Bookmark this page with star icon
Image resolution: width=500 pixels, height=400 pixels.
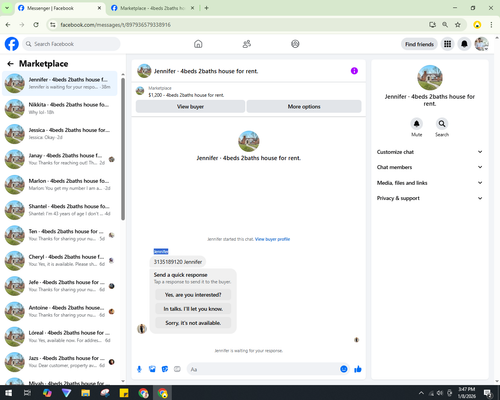[x=458, y=25]
